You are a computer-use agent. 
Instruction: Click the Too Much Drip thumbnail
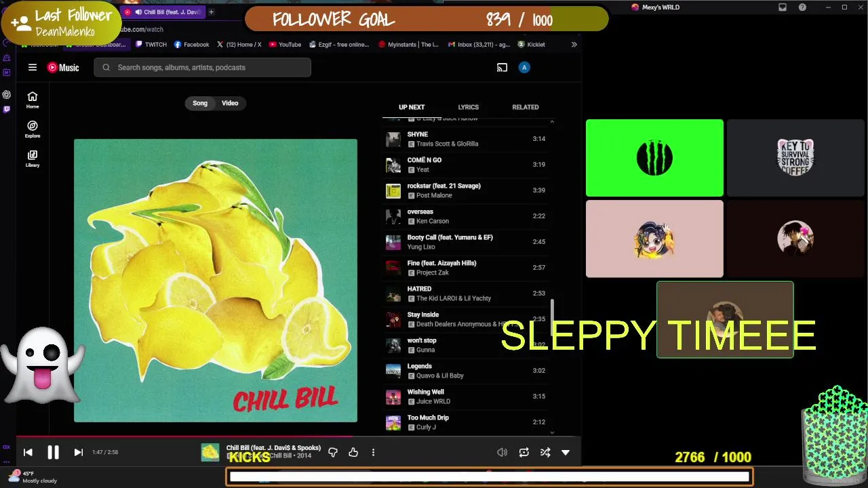(393, 422)
